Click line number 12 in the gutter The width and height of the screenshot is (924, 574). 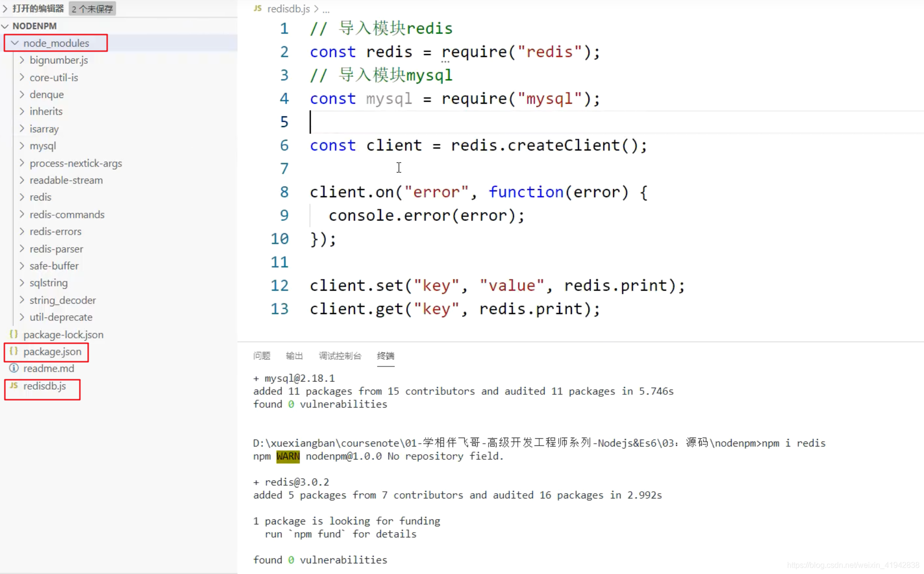coord(280,285)
